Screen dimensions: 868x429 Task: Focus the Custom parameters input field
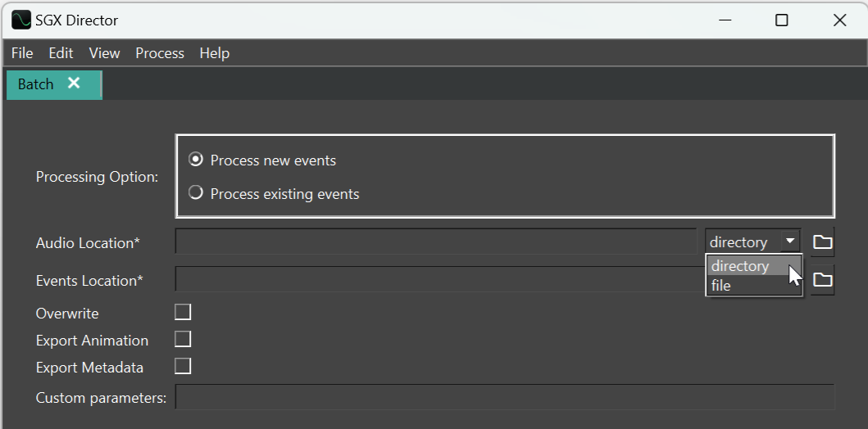tap(505, 397)
